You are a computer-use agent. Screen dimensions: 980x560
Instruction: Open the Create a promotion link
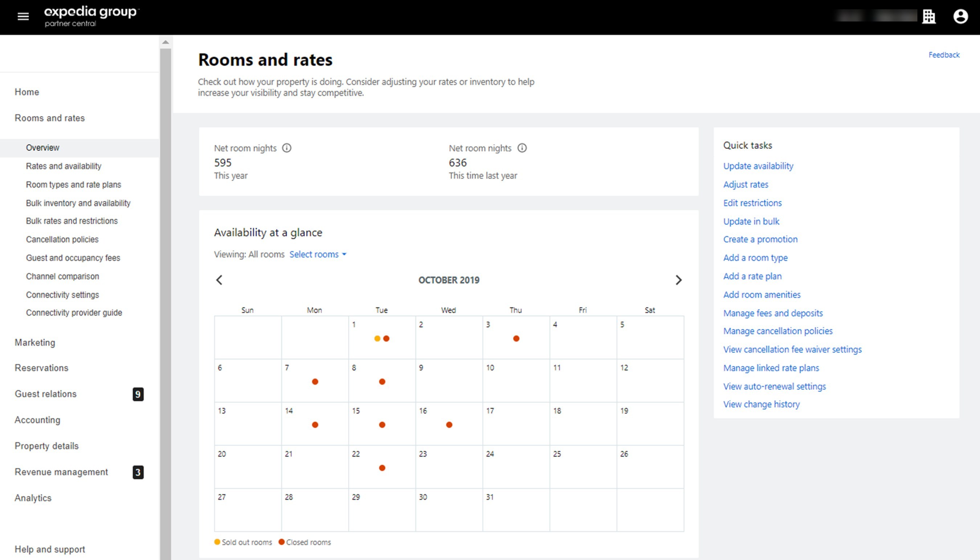coord(760,240)
